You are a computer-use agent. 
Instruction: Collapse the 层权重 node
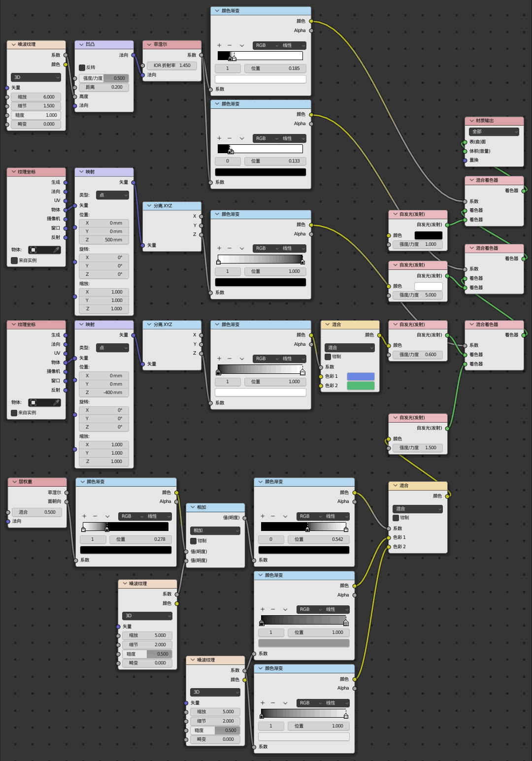coord(14,482)
